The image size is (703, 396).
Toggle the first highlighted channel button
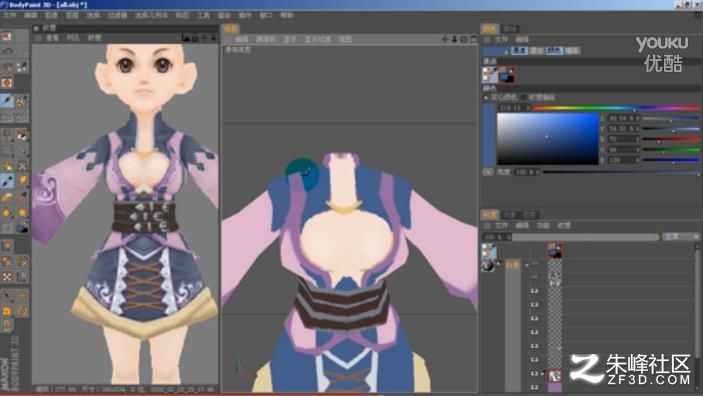(519, 51)
